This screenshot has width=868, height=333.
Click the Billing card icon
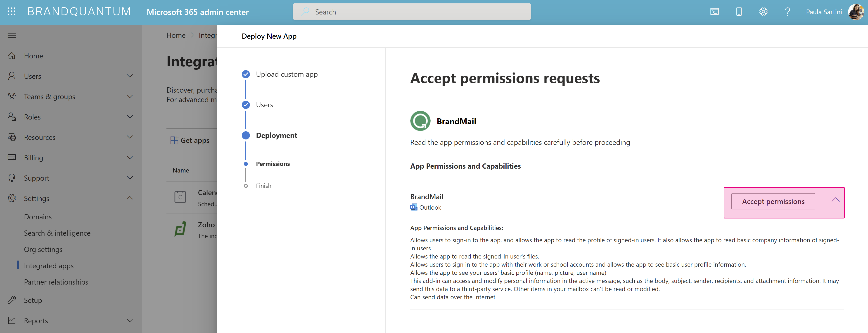(12, 157)
